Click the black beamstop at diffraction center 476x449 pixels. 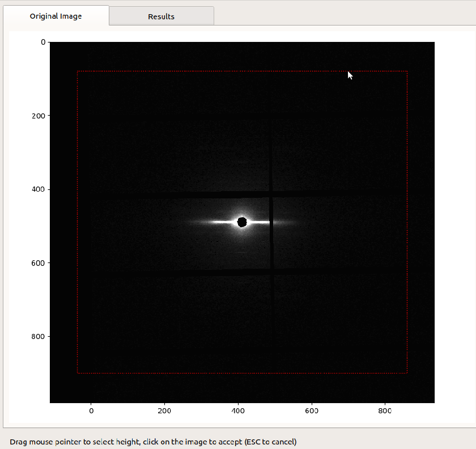pos(242,222)
